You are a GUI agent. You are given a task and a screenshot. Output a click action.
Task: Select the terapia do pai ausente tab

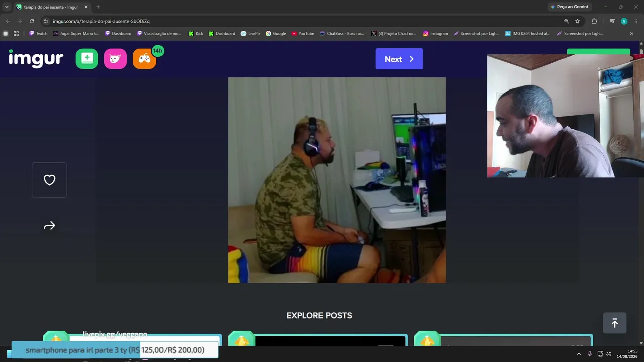(x=51, y=7)
